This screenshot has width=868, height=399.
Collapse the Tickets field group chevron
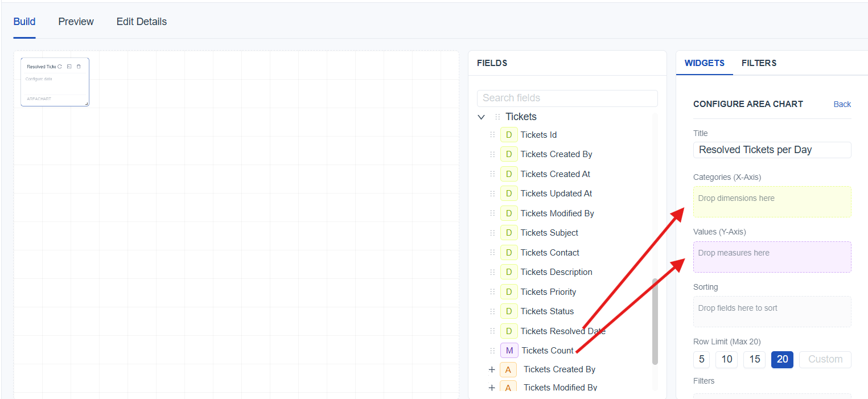click(x=481, y=117)
